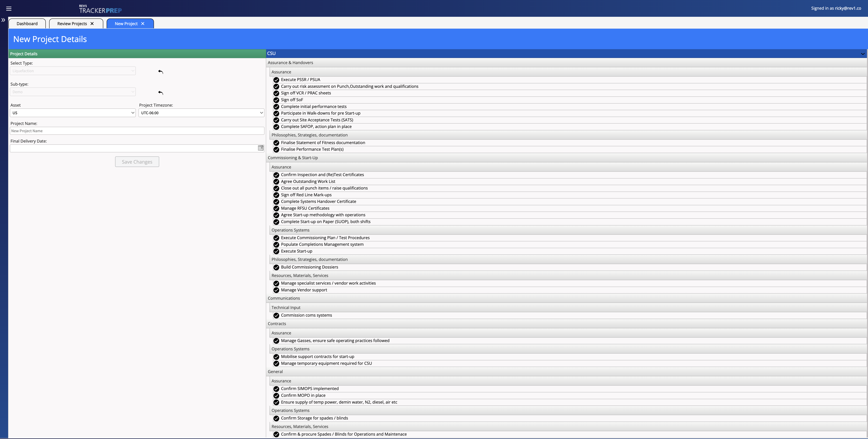The width and height of the screenshot is (868, 439).
Task: Click the Project Name input field
Action: (x=137, y=131)
